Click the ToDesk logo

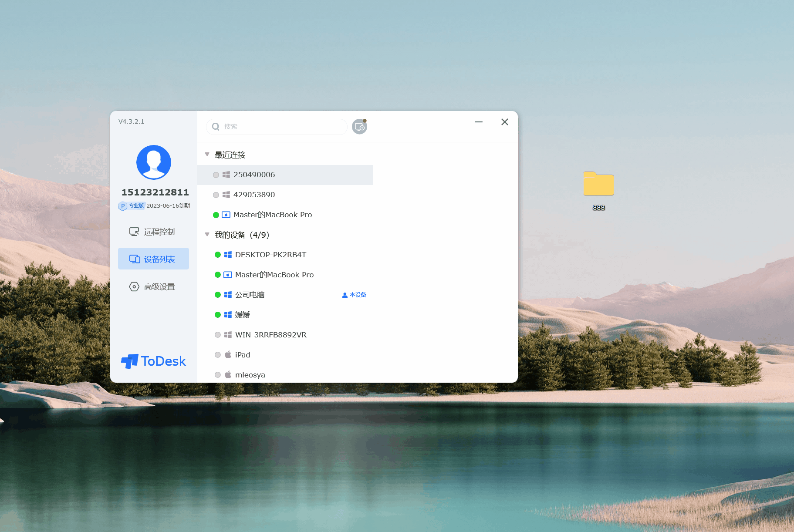pos(153,361)
